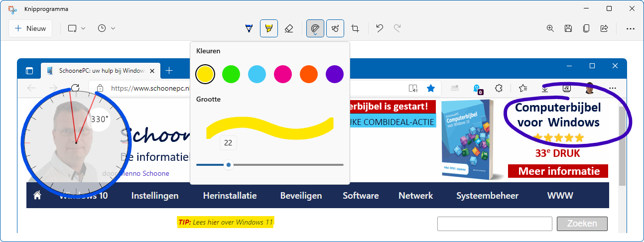Click the downloads arrow icon in captured browser
Screen dimensions: 644x242
point(545,88)
